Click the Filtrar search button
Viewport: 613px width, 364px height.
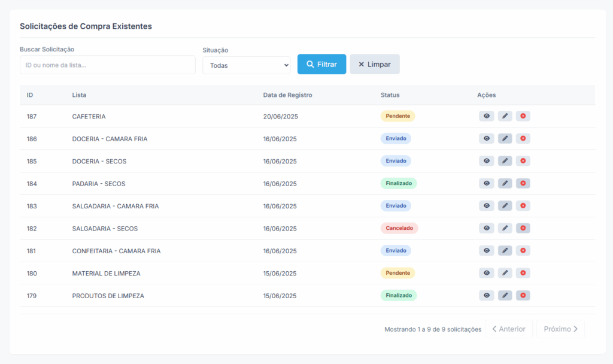coord(321,64)
